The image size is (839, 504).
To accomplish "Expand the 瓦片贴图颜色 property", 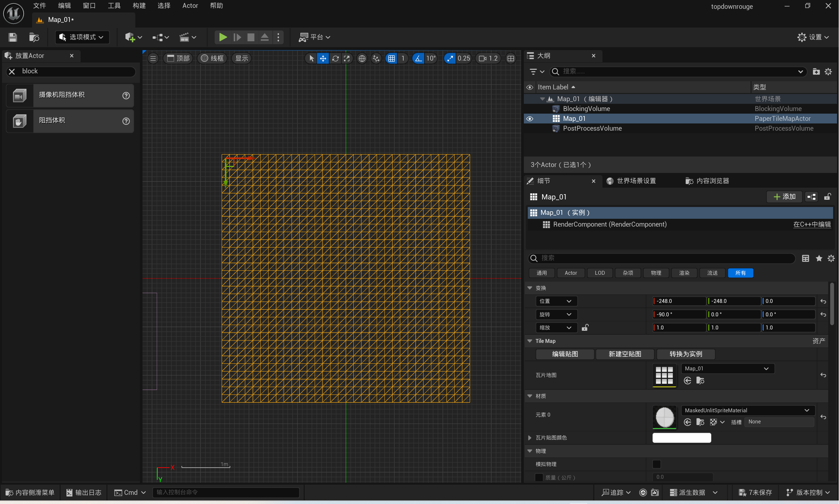I will tap(529, 438).
